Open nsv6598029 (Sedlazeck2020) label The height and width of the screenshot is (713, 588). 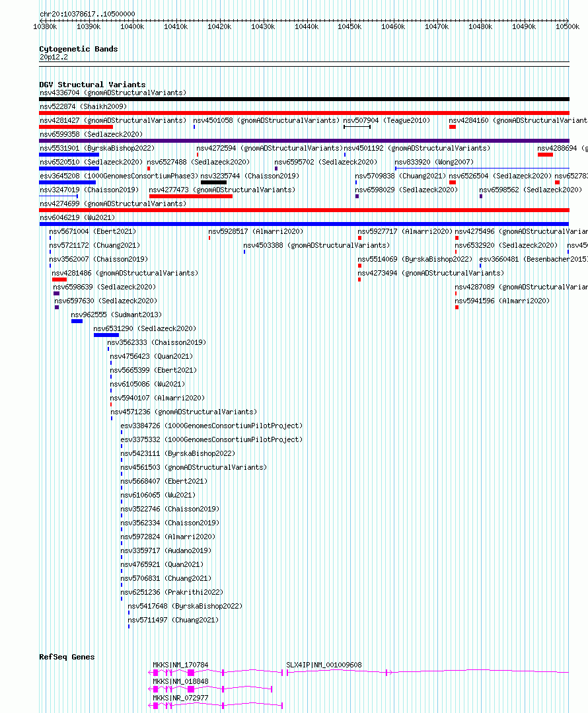click(x=406, y=190)
